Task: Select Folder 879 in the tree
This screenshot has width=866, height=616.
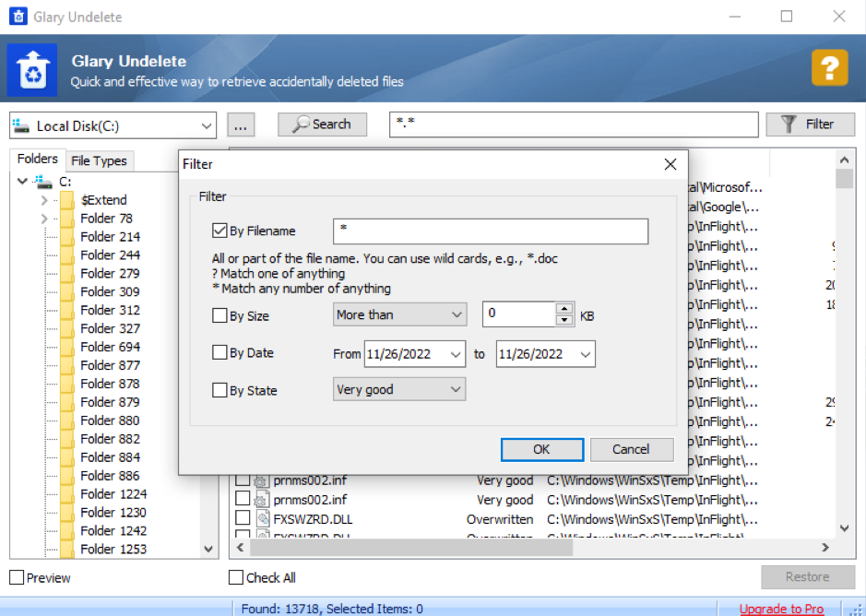Action: [x=111, y=402]
